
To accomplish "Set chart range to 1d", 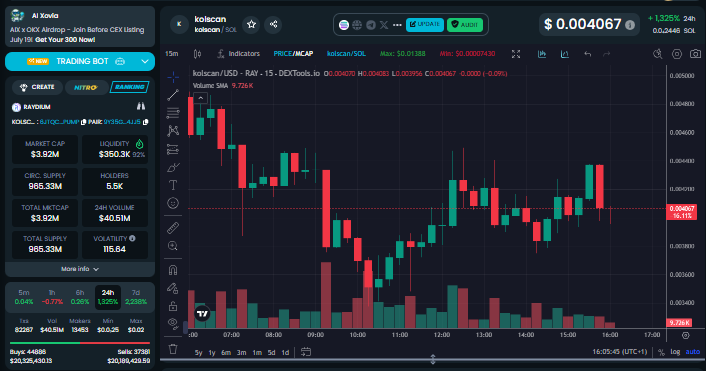I will [285, 353].
